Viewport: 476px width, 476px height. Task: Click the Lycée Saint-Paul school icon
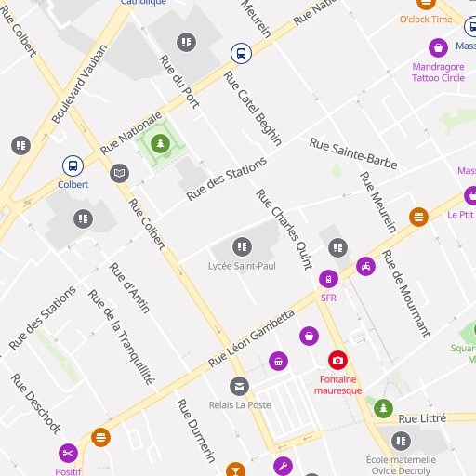point(242,246)
